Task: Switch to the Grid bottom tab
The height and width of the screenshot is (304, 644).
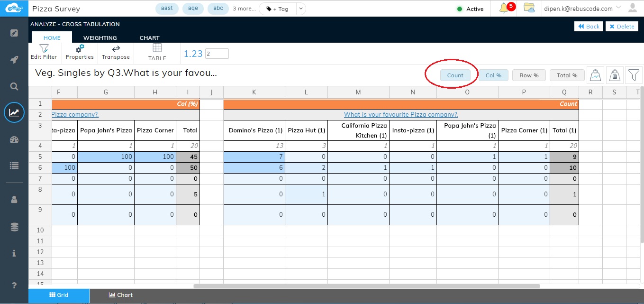Action: tap(59, 295)
